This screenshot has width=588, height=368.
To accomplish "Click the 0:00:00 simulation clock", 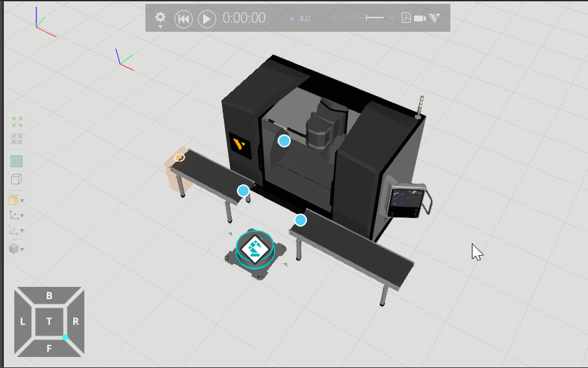I will coord(244,18).
